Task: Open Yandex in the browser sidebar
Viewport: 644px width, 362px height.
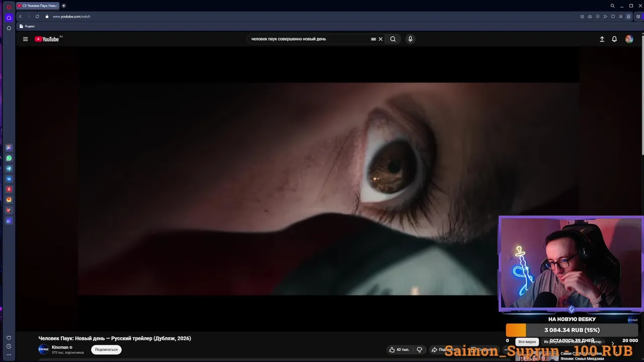Action: [9, 189]
